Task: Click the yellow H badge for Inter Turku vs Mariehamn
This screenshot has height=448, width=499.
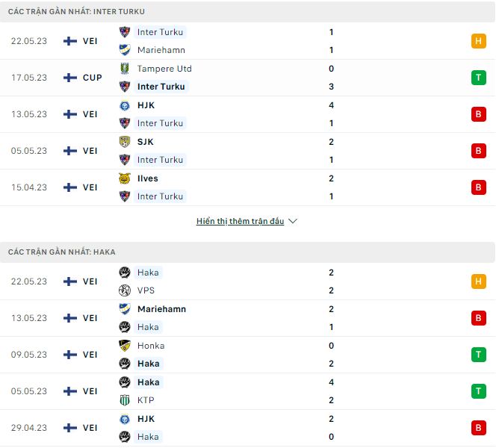Action: click(478, 41)
